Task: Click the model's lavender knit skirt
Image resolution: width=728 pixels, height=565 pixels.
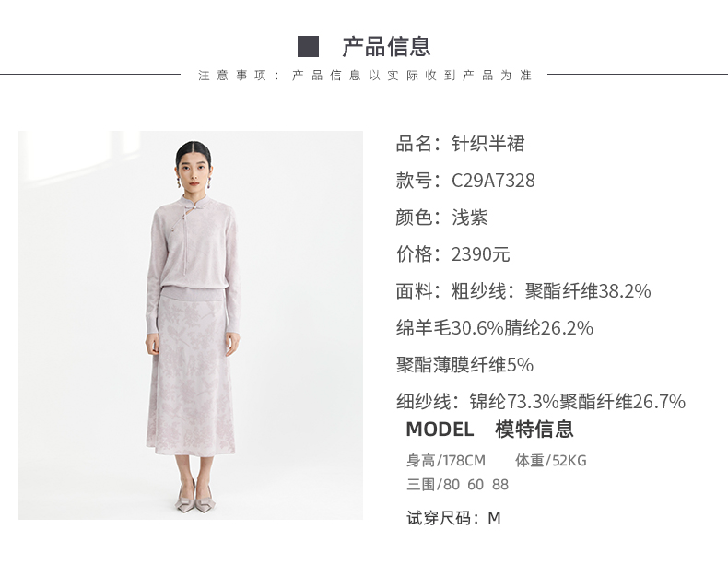Action: click(x=191, y=373)
